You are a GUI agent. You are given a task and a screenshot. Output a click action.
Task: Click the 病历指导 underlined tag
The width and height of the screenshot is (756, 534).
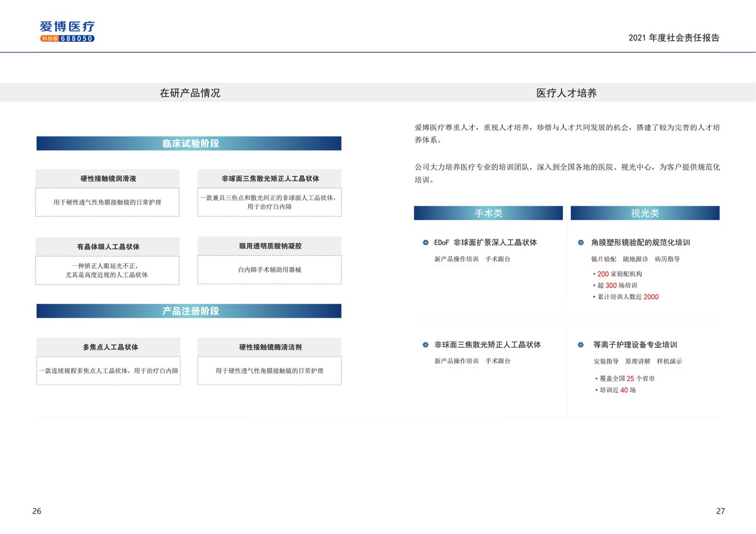coord(667,259)
